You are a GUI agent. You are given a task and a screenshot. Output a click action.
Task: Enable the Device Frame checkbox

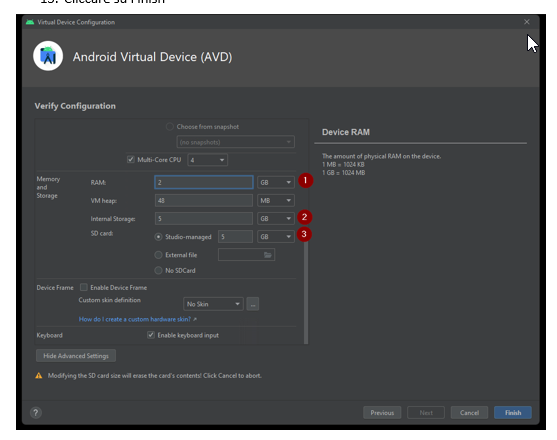[x=84, y=287]
